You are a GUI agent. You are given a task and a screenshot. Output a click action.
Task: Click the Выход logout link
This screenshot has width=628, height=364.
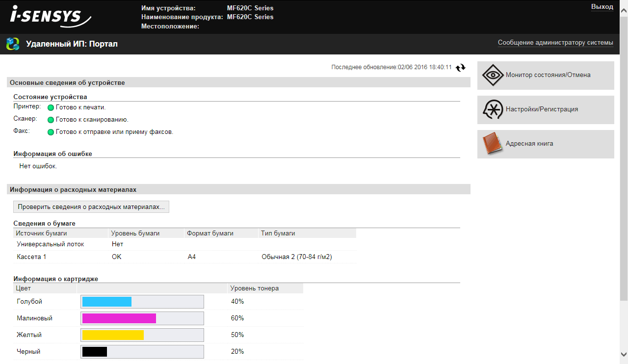coord(602,7)
